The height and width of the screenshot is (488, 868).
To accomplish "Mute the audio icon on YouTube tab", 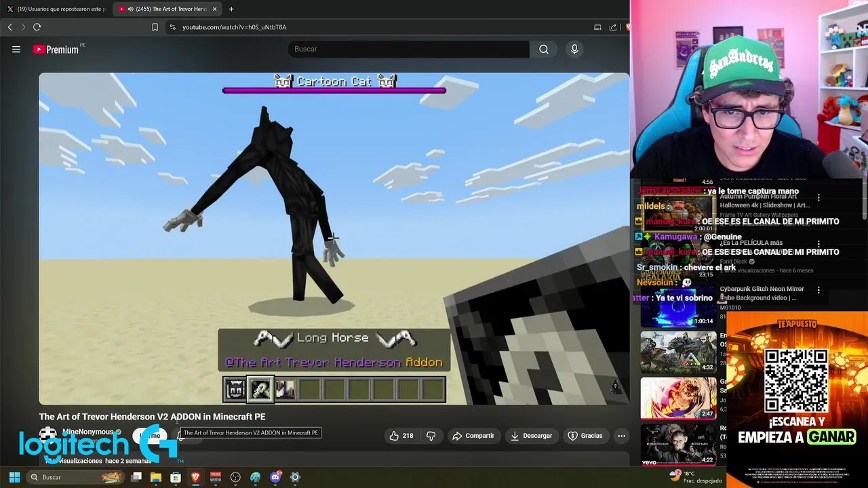I will point(130,9).
